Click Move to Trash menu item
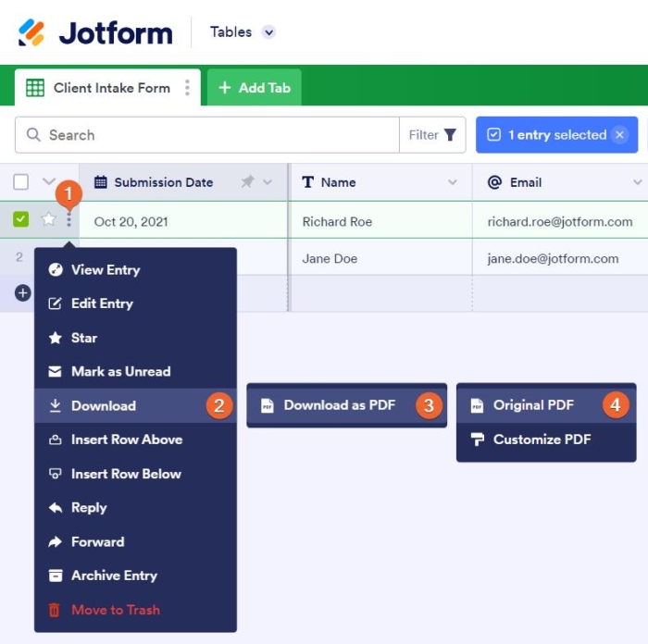The image size is (648, 644). pyautogui.click(x=135, y=610)
